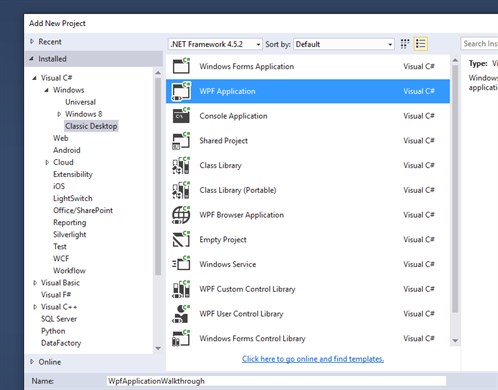The width and height of the screenshot is (498, 390).
Task: Expand the Recent section
Action: [32, 41]
